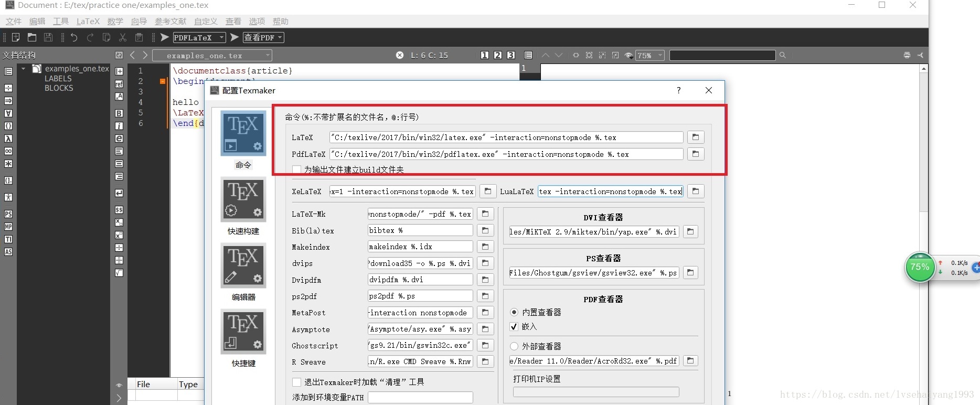Click the LaTeX command input field
980x405 pixels.
(x=506, y=137)
